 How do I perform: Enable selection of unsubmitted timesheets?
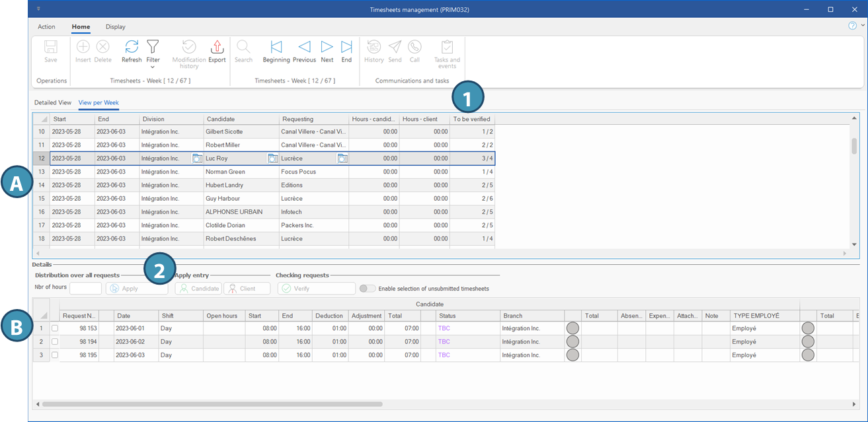pos(368,289)
